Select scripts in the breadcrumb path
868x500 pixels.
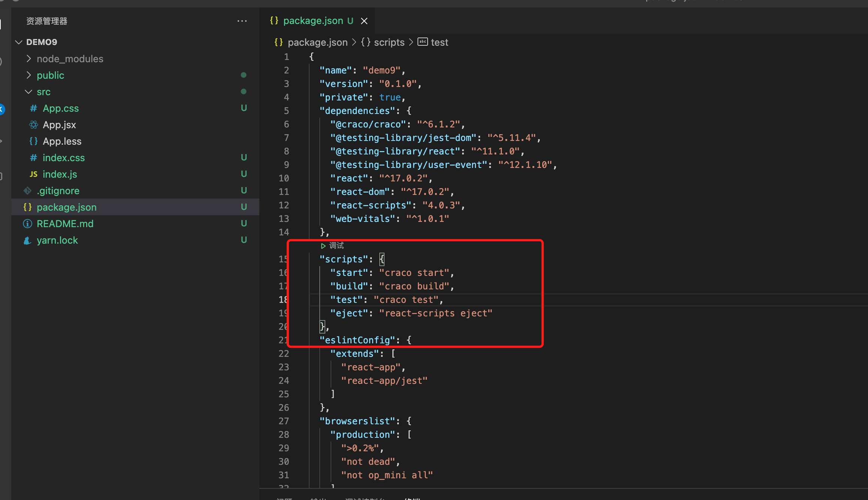point(389,42)
